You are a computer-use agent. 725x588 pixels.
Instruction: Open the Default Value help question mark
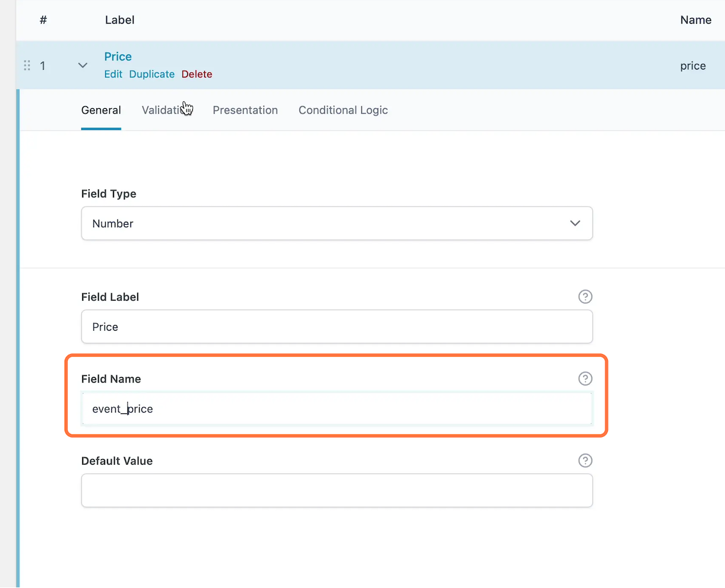pyautogui.click(x=585, y=460)
